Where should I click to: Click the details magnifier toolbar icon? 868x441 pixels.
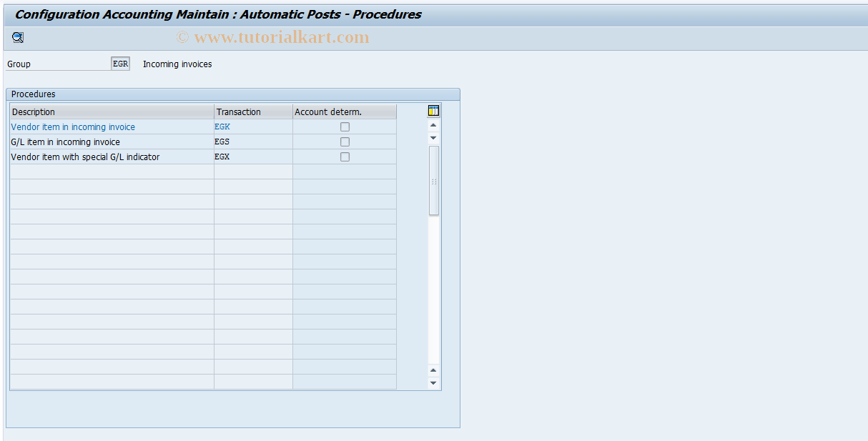pos(18,38)
